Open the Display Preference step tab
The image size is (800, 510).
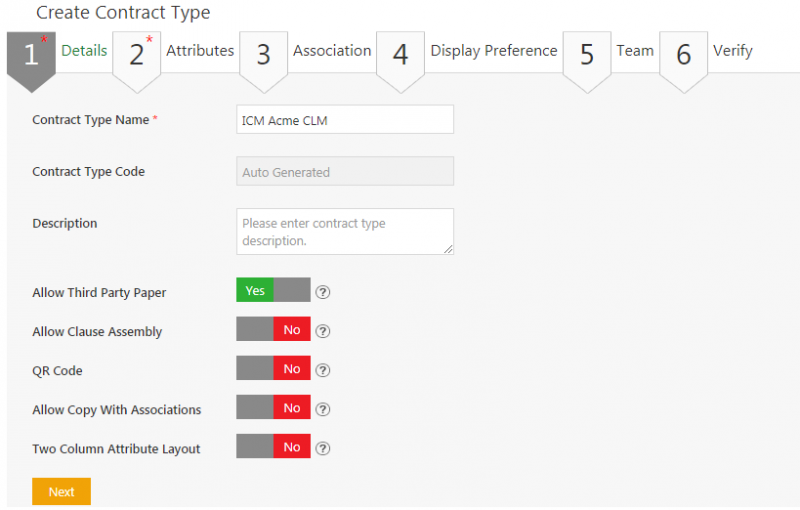(493, 51)
